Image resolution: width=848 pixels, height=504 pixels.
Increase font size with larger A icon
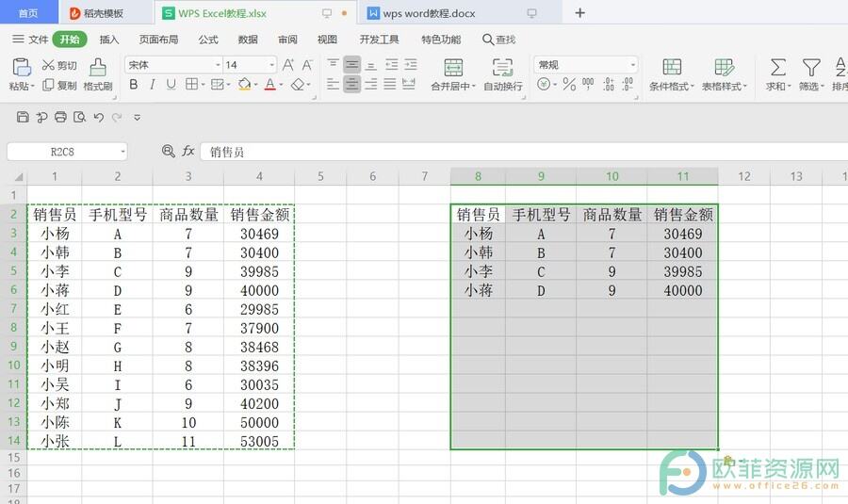(x=288, y=65)
